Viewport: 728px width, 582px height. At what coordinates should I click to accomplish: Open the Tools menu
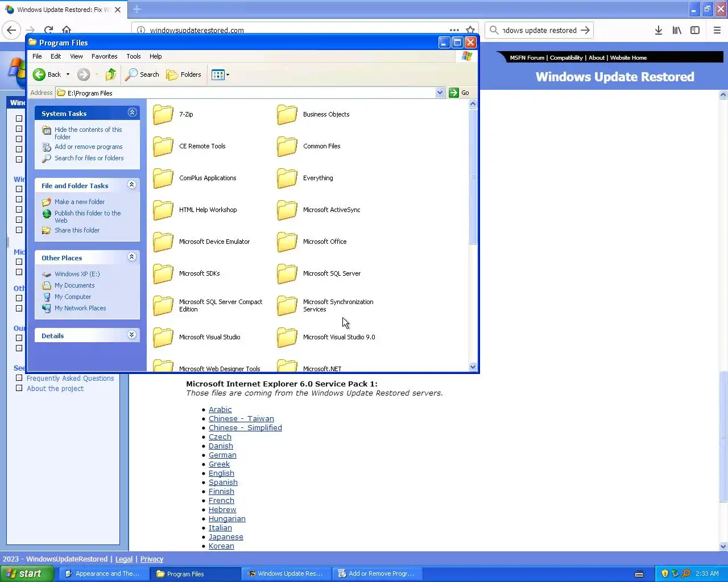tap(134, 56)
